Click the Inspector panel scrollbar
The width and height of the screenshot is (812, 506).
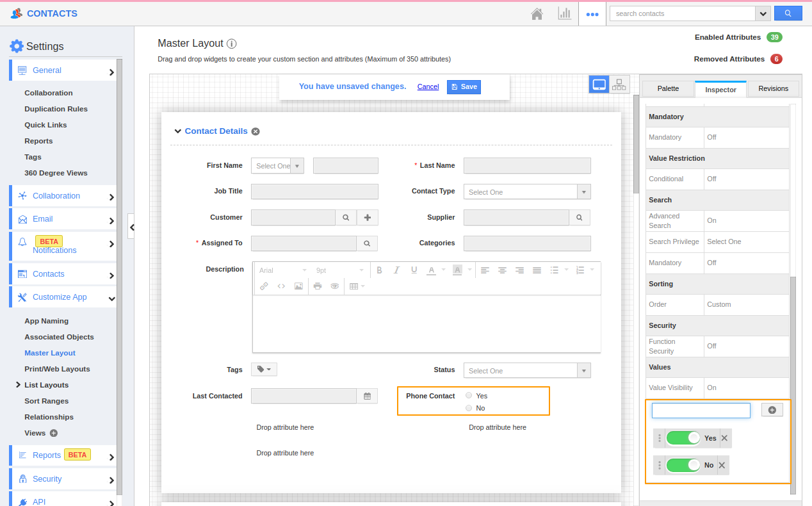point(793,384)
